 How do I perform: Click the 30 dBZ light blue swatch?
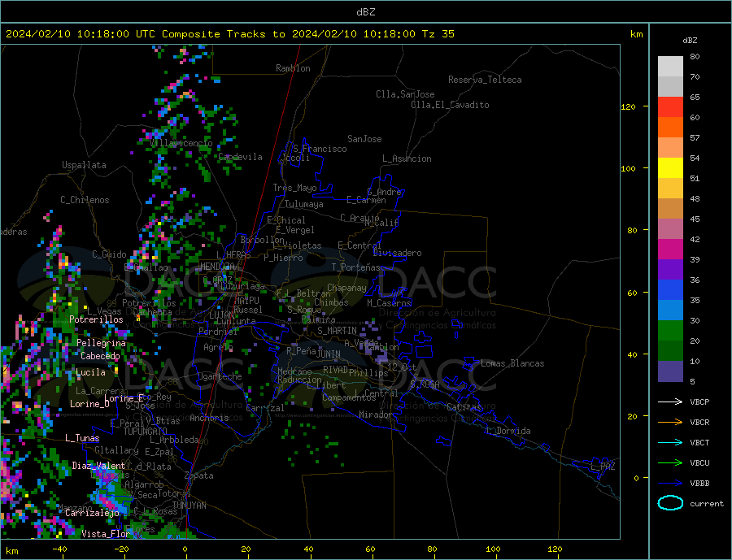click(x=670, y=310)
